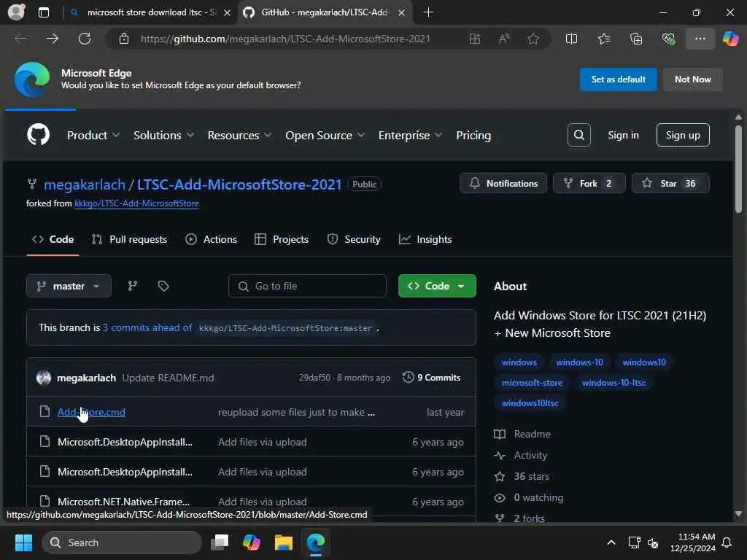
Task: Open Edge Settings and more menu
Action: [700, 39]
